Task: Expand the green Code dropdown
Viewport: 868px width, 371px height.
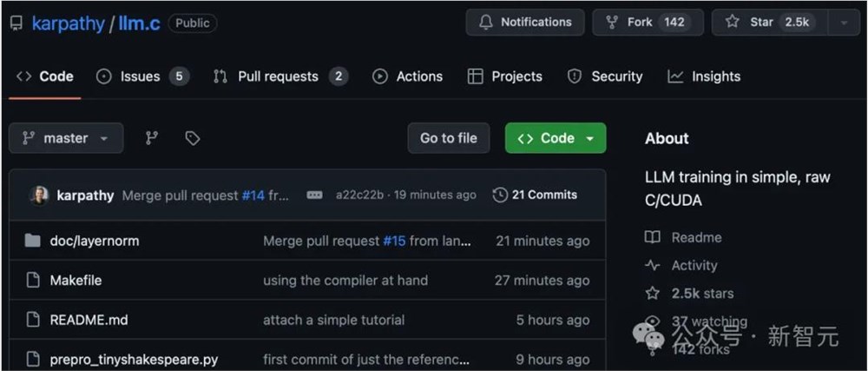Action: (x=556, y=138)
